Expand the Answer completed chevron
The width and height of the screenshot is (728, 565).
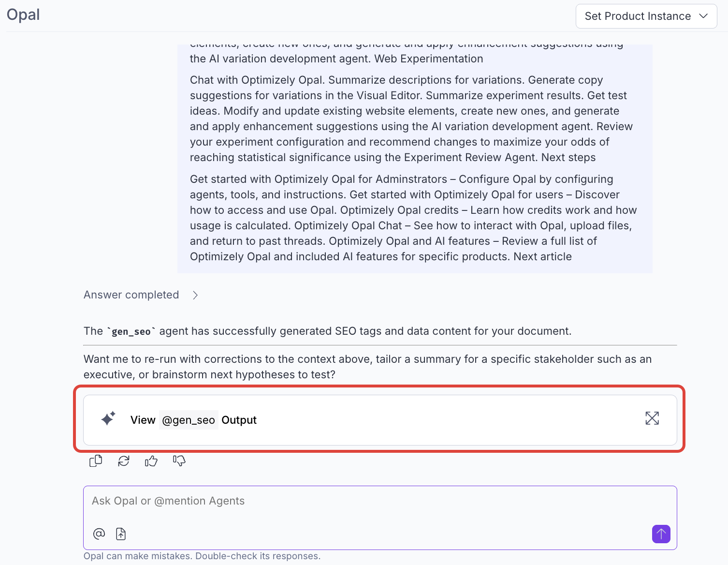click(x=195, y=295)
